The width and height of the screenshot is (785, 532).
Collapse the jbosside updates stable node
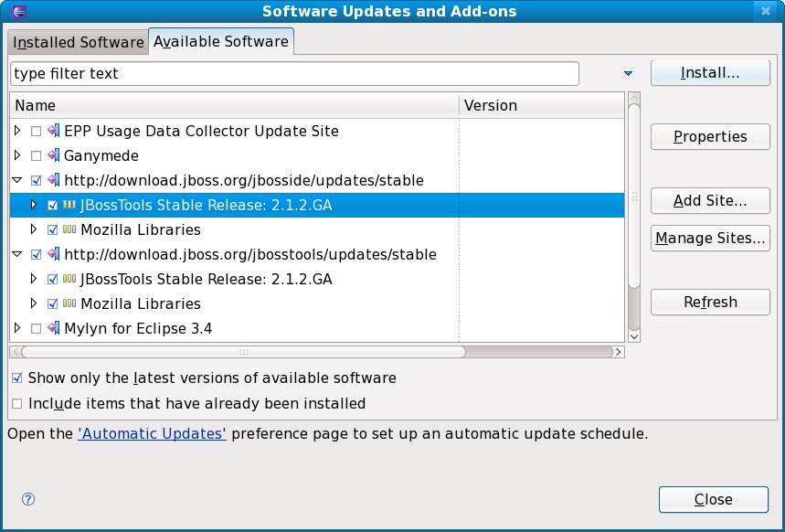(x=17, y=180)
